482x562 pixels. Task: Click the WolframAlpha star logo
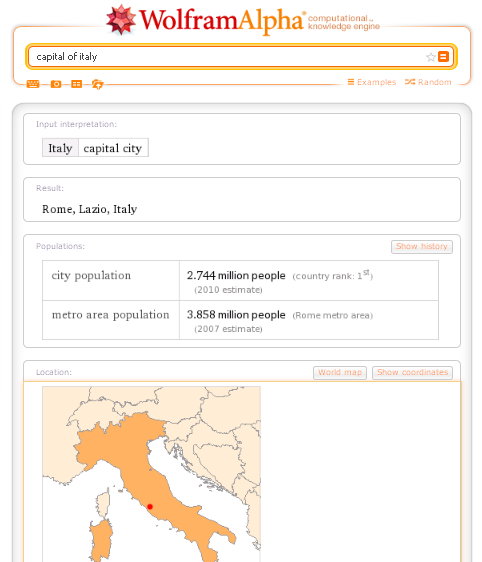pyautogui.click(x=121, y=20)
